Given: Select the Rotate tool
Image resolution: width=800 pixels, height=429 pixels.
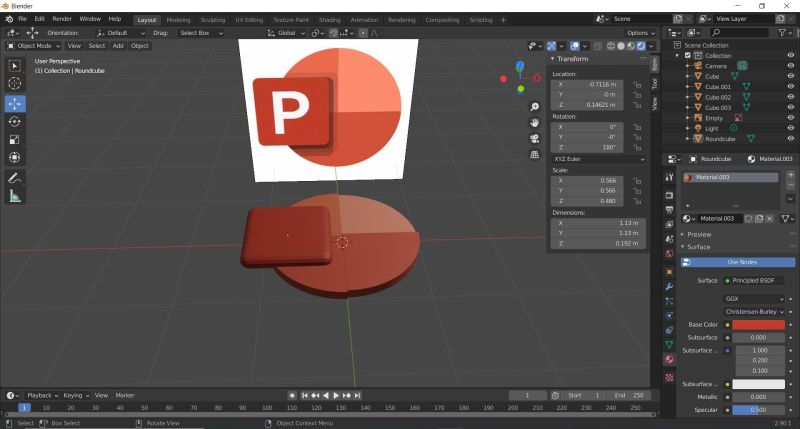Looking at the screenshot, I should [x=15, y=122].
